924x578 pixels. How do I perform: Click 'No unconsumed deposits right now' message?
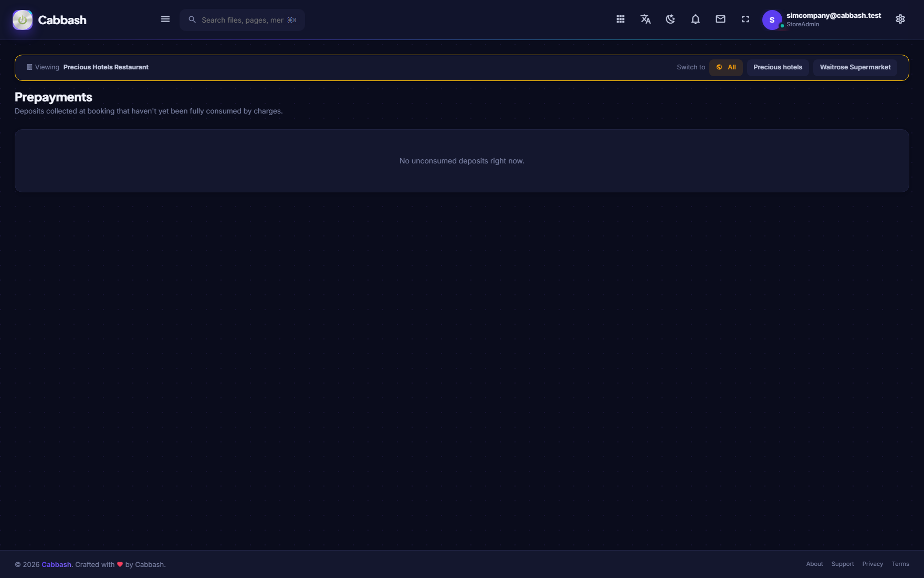pos(462,161)
